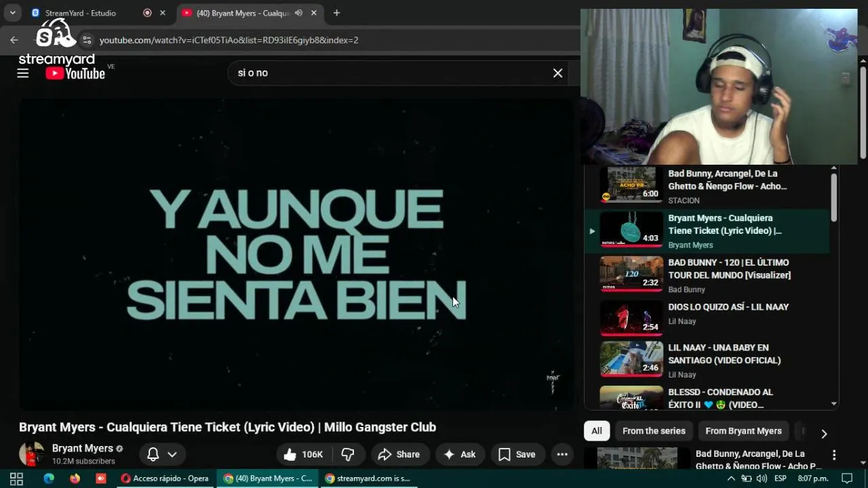Open more actions three-dot menu under video

tap(562, 454)
